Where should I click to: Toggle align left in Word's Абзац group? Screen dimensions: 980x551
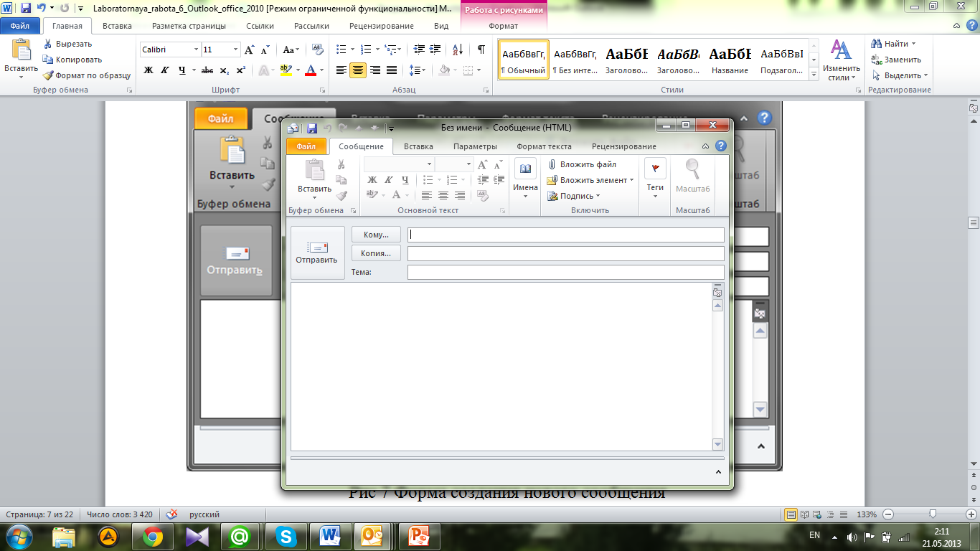341,70
